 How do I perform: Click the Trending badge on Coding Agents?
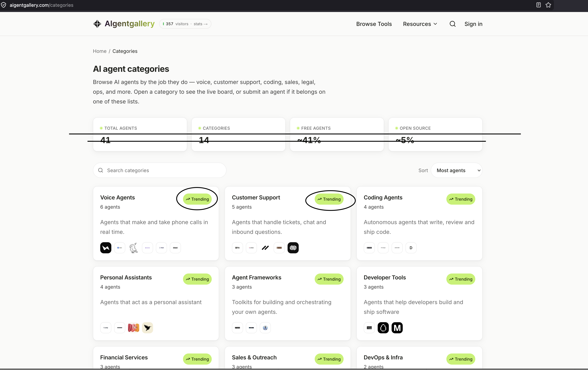[x=461, y=199]
